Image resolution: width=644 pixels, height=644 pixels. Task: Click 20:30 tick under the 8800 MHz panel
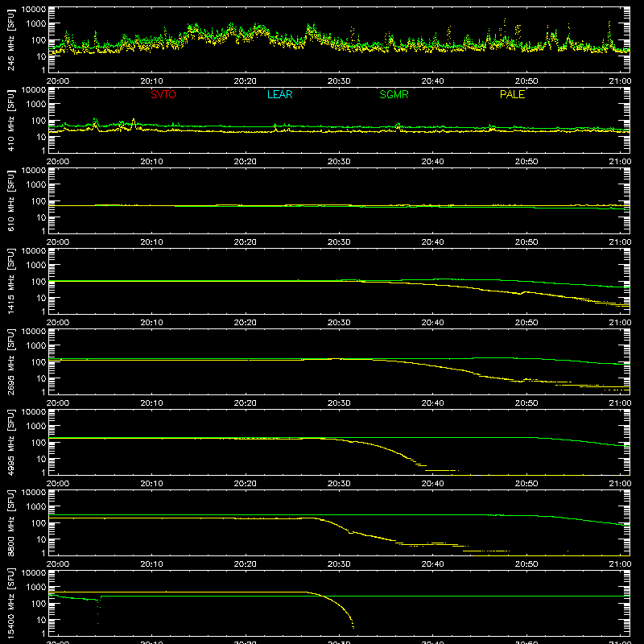pyautogui.click(x=339, y=564)
